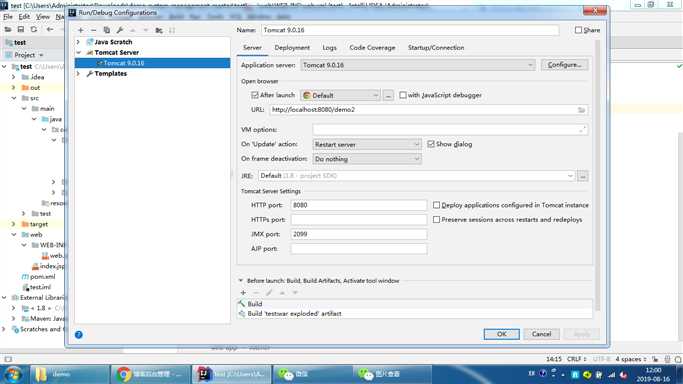Open On 'Update' action dropdown

click(x=367, y=144)
